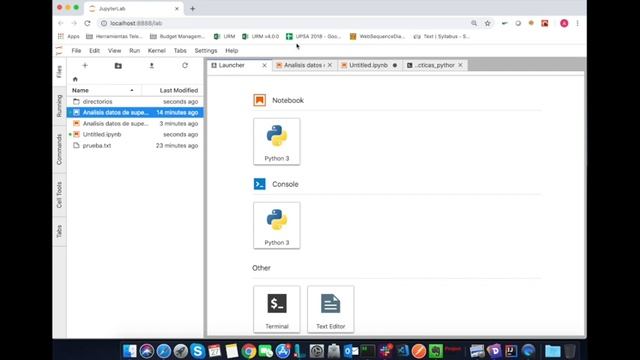Open Chrome's three-dot menu
This screenshot has width=640, height=360.
(x=578, y=23)
